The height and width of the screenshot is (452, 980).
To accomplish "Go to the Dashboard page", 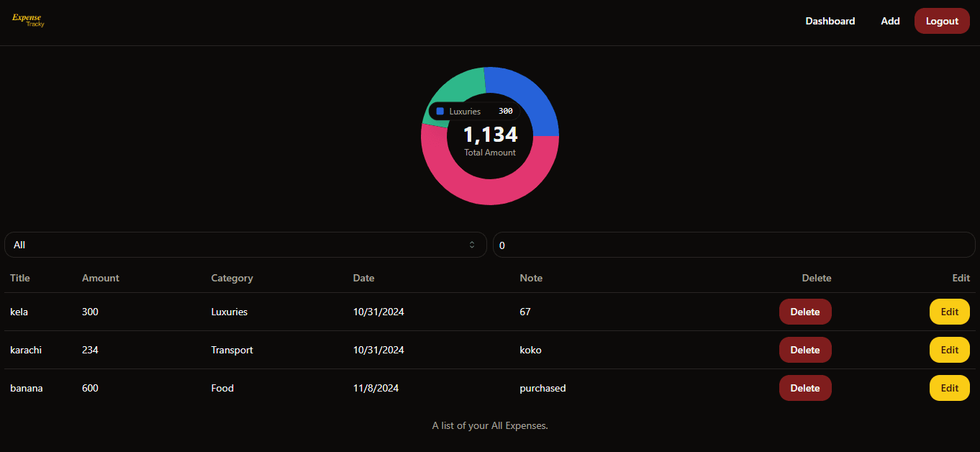I will [x=830, y=21].
